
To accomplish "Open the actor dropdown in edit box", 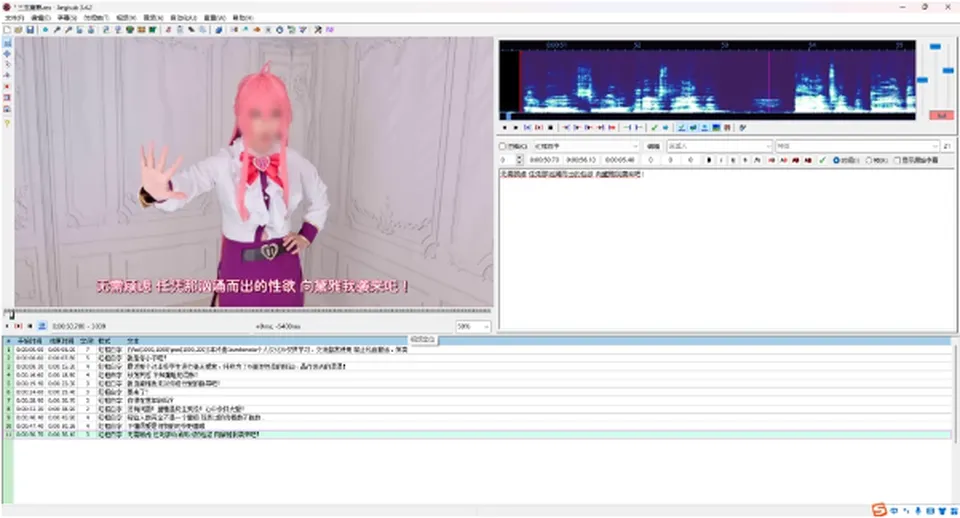I will click(x=719, y=146).
